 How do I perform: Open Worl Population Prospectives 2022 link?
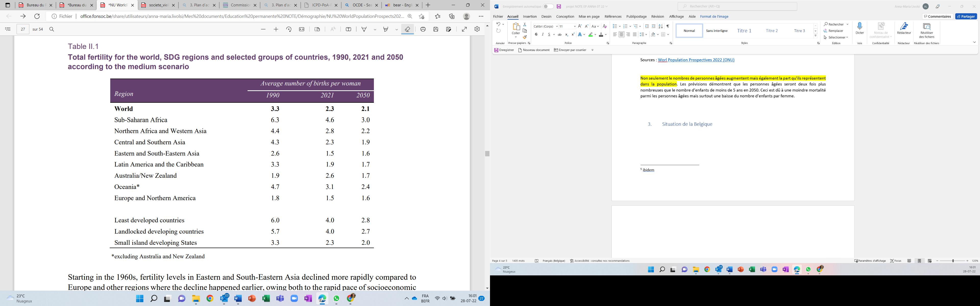coord(696,60)
